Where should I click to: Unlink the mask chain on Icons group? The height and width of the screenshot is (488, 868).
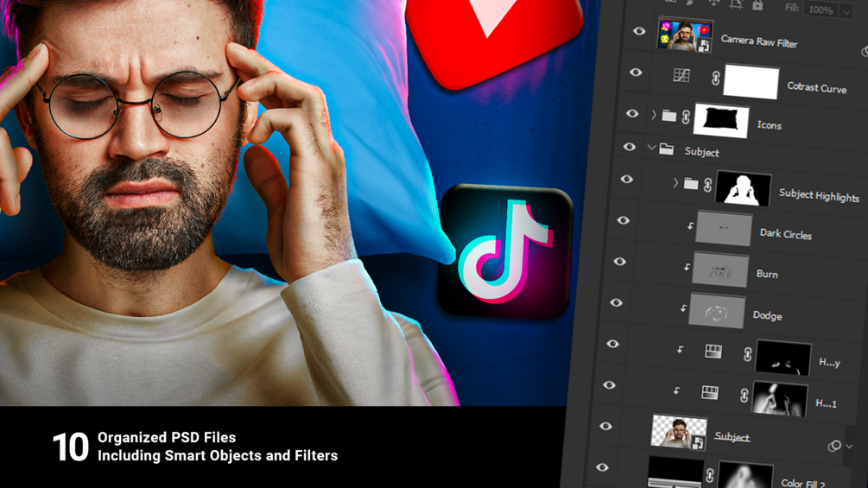pyautogui.click(x=686, y=117)
